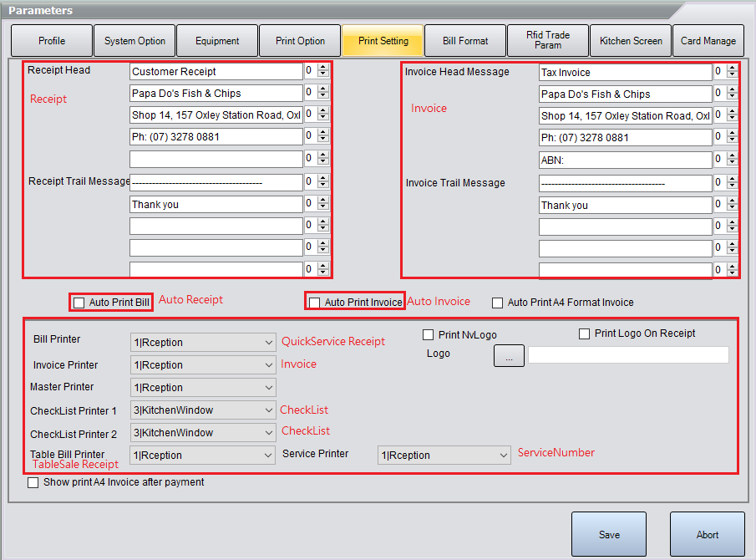Open the Equipment tab

(217, 41)
